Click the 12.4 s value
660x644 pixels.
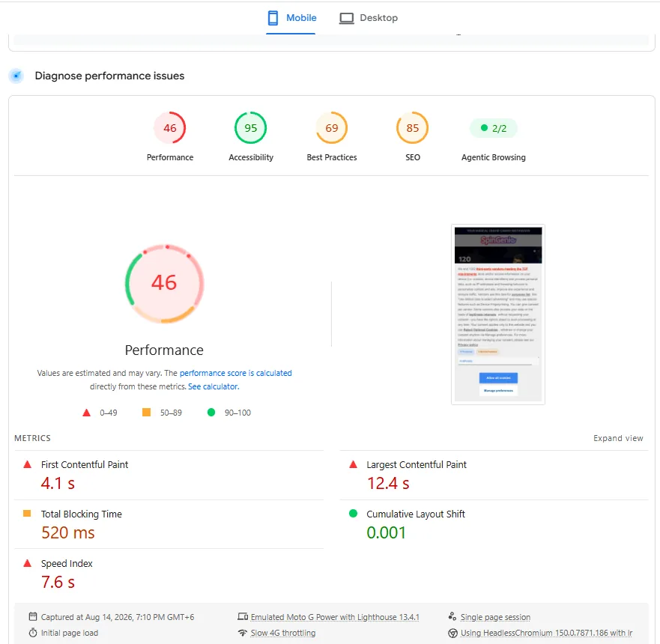pyautogui.click(x=388, y=483)
